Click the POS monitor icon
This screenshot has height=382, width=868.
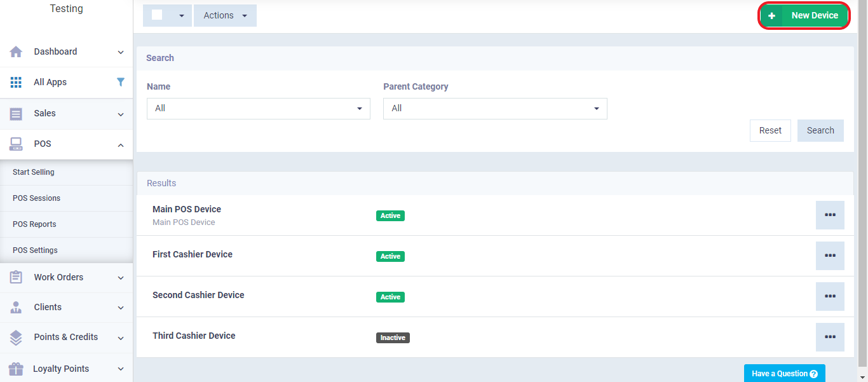click(16, 144)
